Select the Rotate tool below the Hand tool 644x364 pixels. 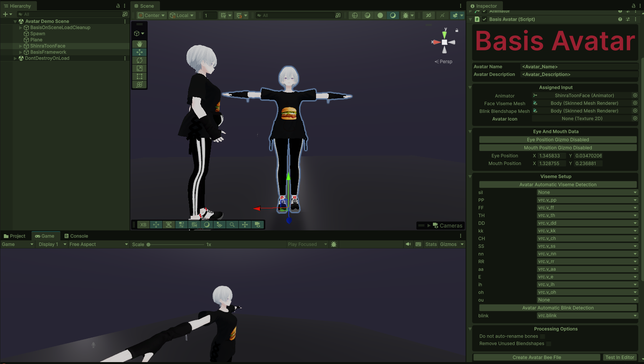point(139,60)
